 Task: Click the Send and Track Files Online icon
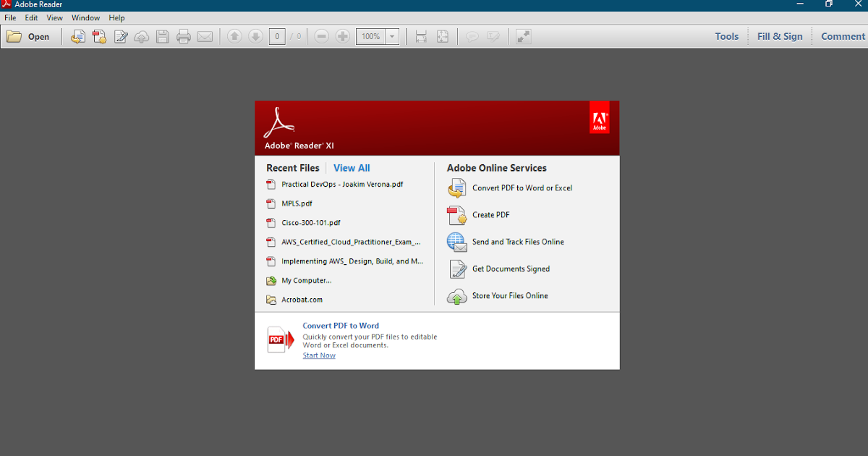(x=457, y=242)
